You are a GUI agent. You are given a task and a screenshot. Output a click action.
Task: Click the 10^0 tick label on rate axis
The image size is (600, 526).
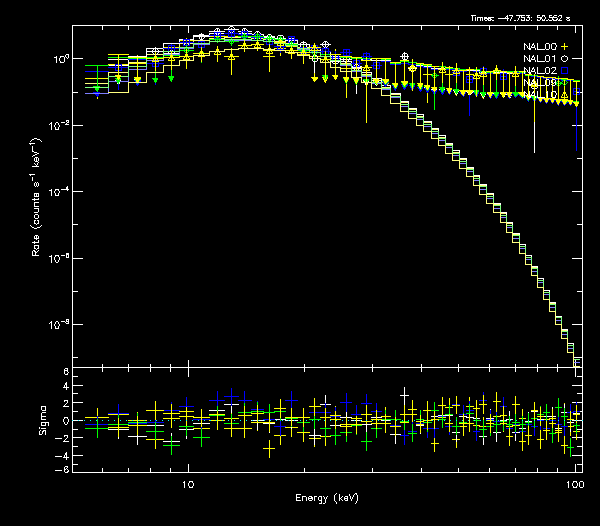62,59
